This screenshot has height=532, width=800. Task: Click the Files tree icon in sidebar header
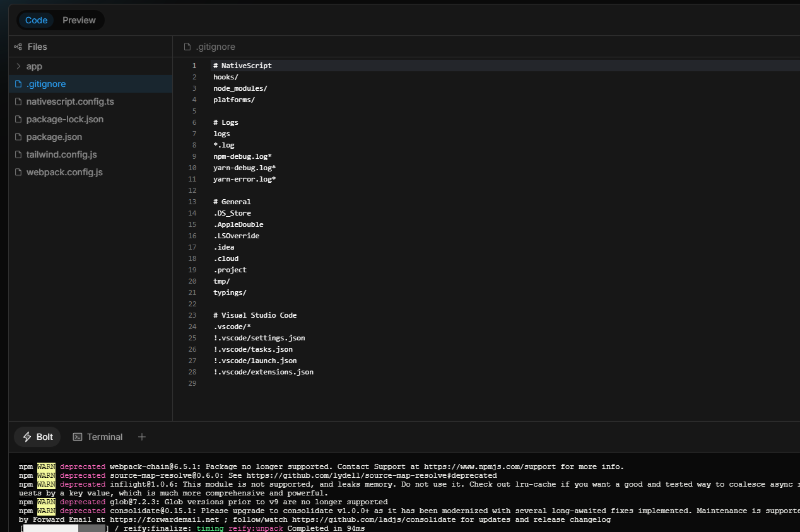pos(18,47)
